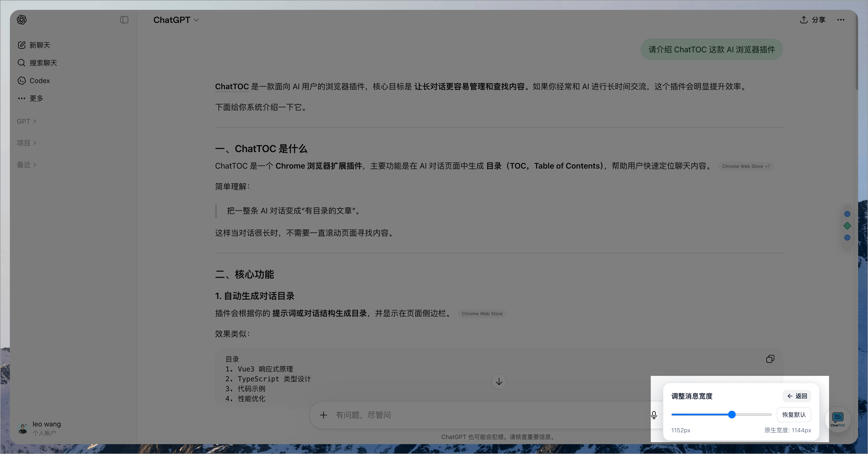The image size is (868, 454).
Task: Expand the 项目 section
Action: tap(27, 143)
